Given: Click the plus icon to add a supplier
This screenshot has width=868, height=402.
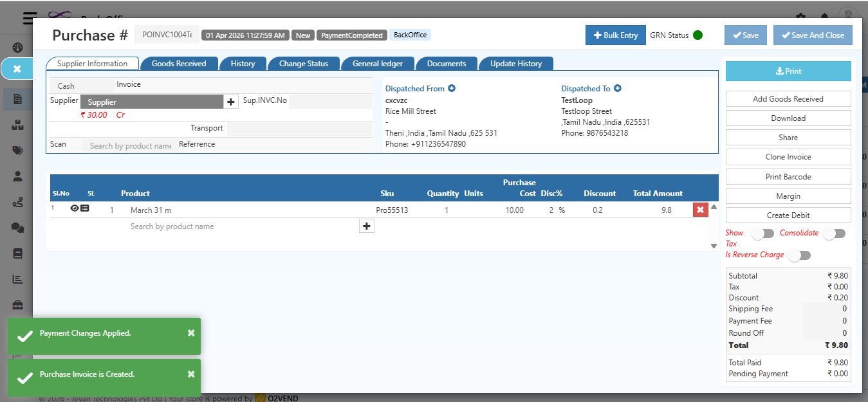Looking at the screenshot, I should pos(231,101).
